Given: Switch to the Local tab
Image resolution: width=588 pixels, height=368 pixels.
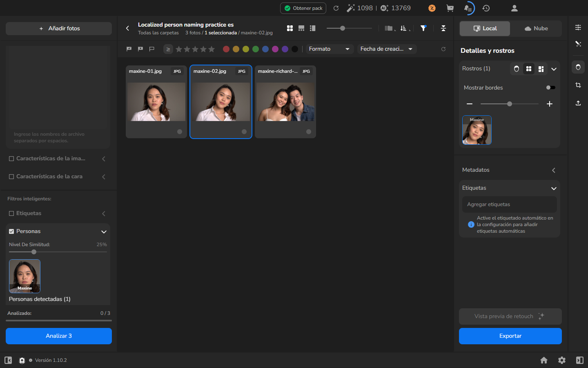Looking at the screenshot, I should [485, 29].
